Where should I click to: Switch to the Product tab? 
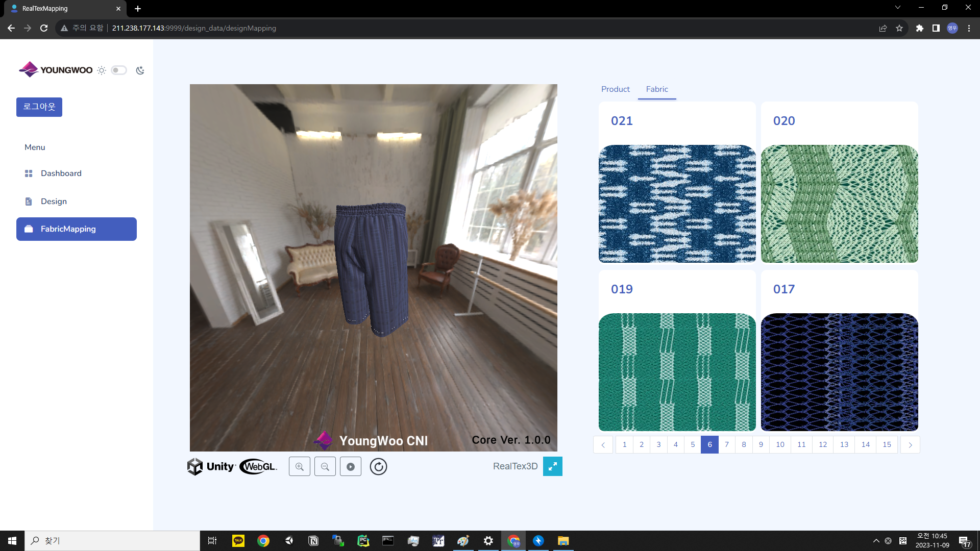point(615,89)
